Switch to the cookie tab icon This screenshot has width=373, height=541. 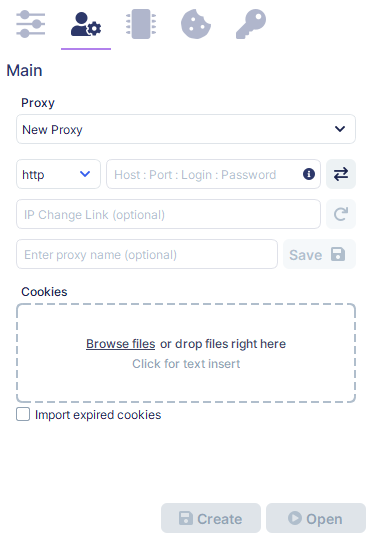(196, 24)
